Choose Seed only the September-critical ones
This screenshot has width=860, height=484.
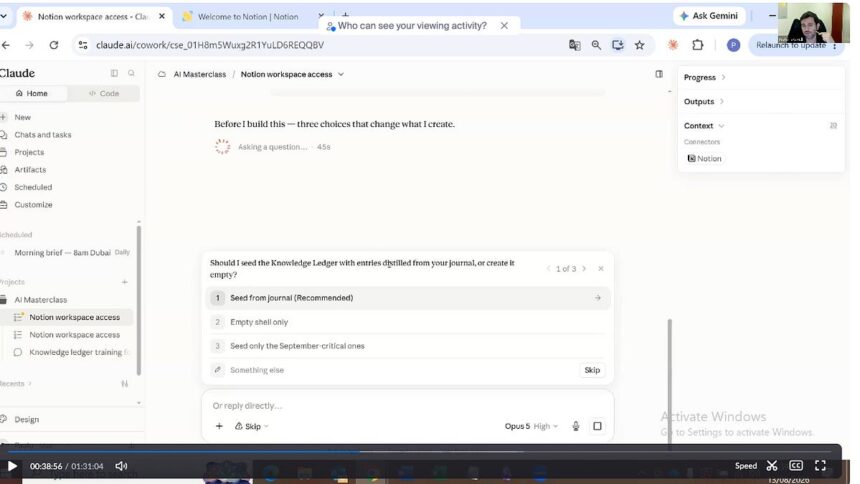click(408, 346)
